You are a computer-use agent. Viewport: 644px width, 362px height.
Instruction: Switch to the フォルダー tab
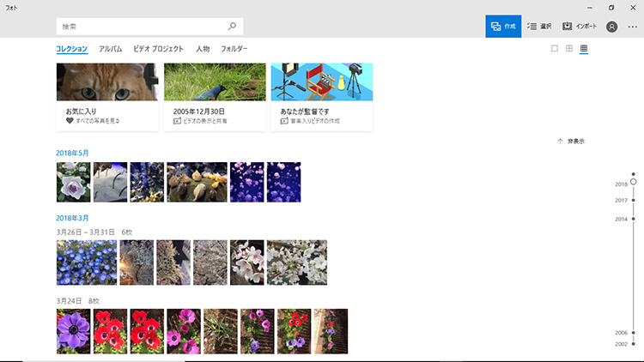(x=234, y=49)
